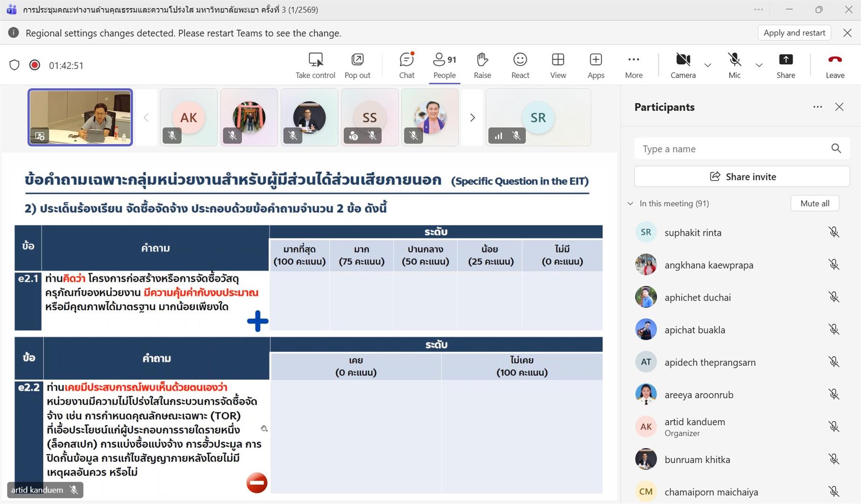Click the Take control icon

pyautogui.click(x=315, y=65)
